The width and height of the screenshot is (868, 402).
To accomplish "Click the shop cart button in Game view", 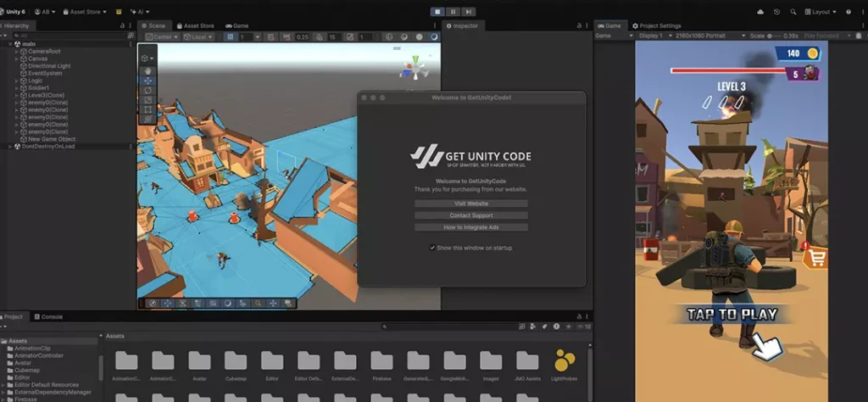I will (x=815, y=256).
